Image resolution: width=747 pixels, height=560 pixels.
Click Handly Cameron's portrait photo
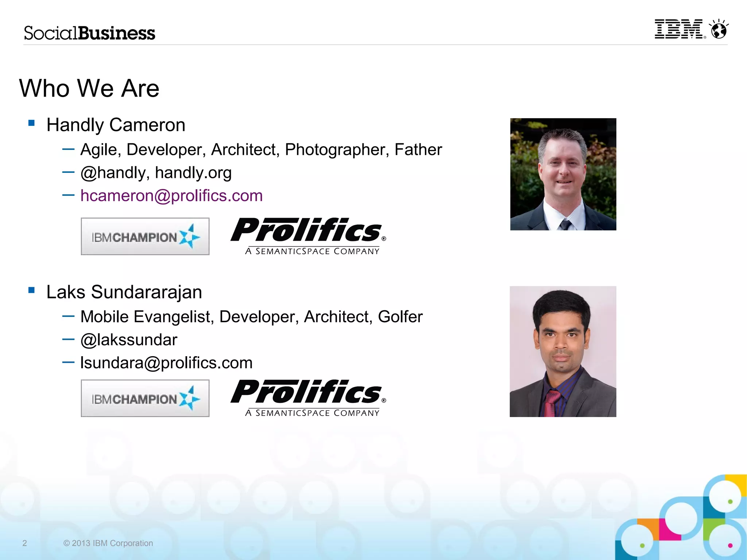click(x=563, y=174)
